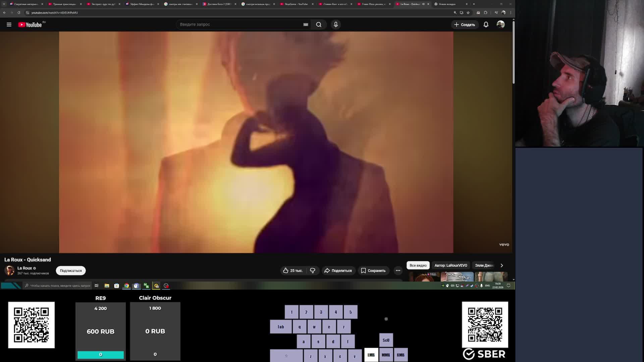
Task: Open the notifications bell
Action: pos(486,24)
